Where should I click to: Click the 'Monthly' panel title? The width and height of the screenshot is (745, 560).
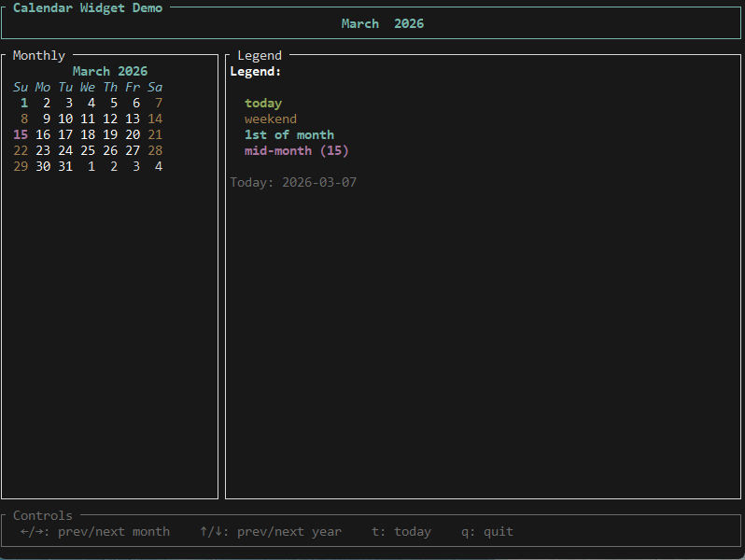click(39, 55)
